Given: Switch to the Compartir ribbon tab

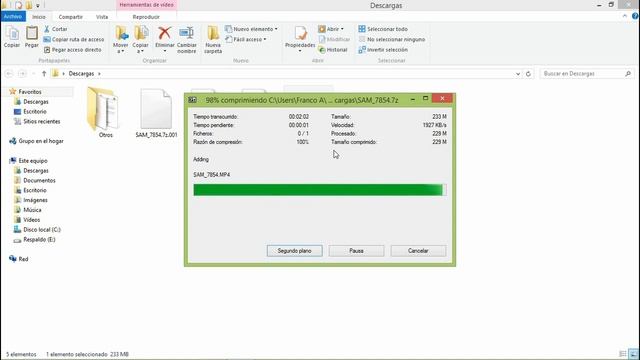Looking at the screenshot, I should [70, 17].
